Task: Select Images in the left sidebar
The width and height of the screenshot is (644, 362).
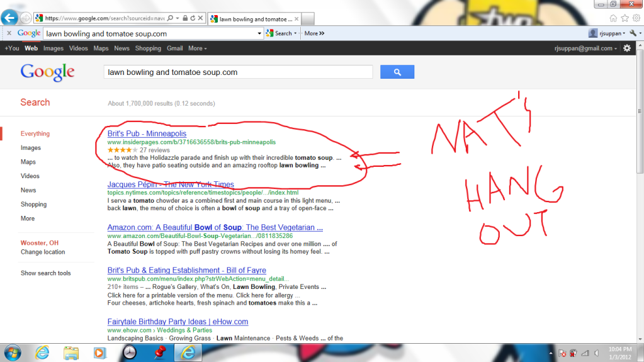Action: [31, 148]
